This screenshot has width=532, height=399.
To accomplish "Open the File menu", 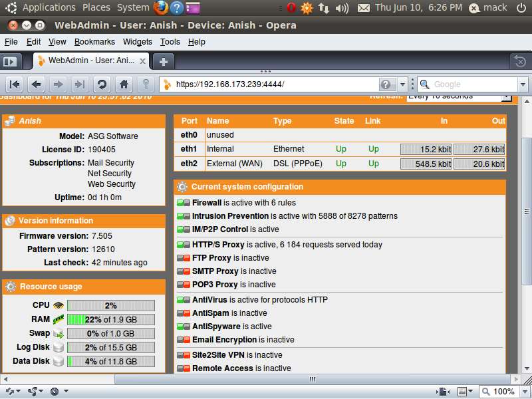I will (11, 42).
